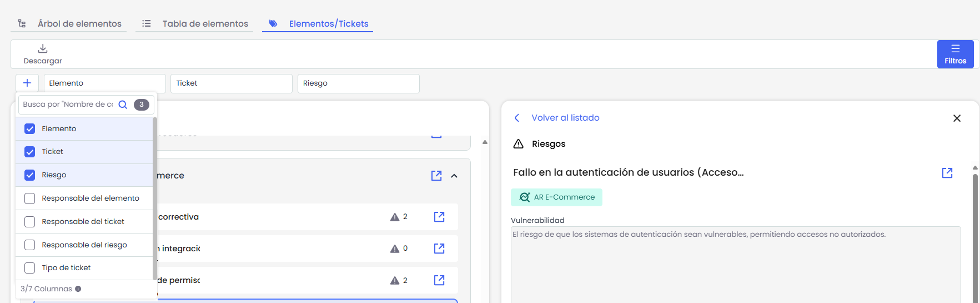The height and width of the screenshot is (303, 980).
Task: Open the Filtros panel
Action: tap(955, 54)
